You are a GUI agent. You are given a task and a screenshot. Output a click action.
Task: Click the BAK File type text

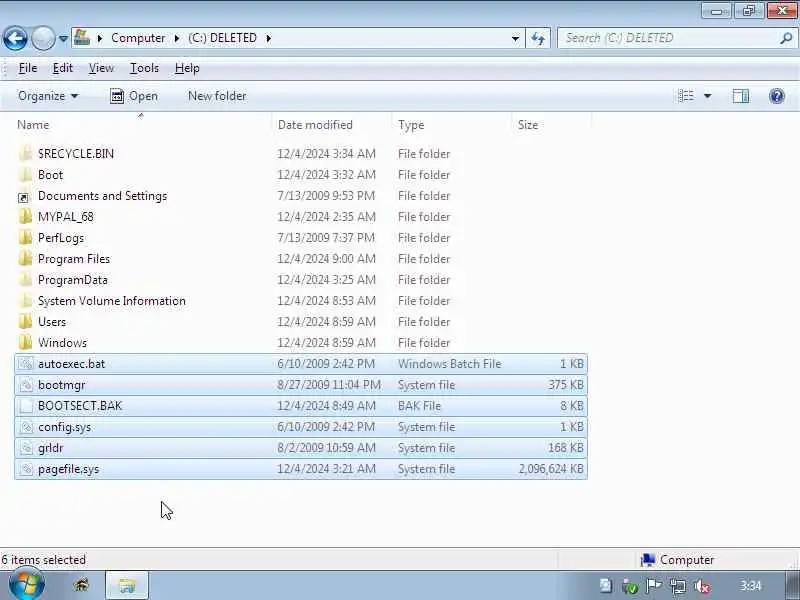tap(419, 406)
